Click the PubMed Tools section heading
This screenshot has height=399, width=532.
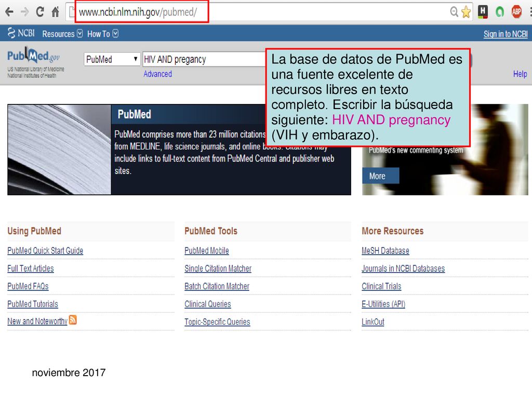(211, 231)
